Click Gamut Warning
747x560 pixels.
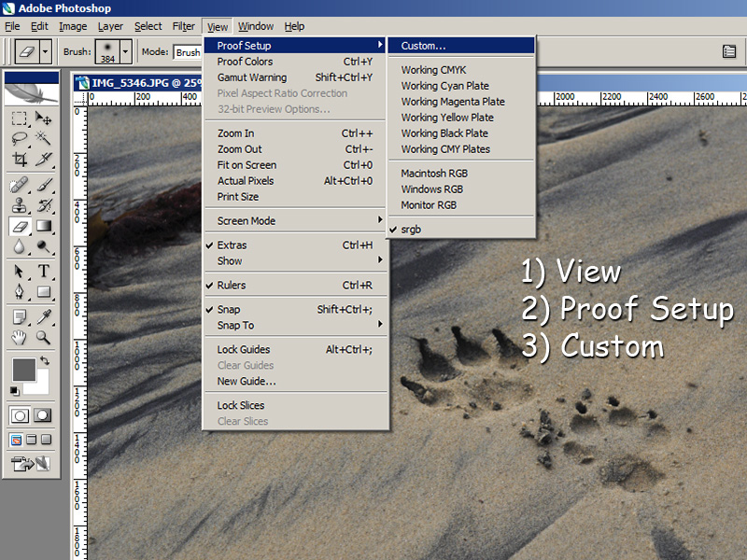295,77
